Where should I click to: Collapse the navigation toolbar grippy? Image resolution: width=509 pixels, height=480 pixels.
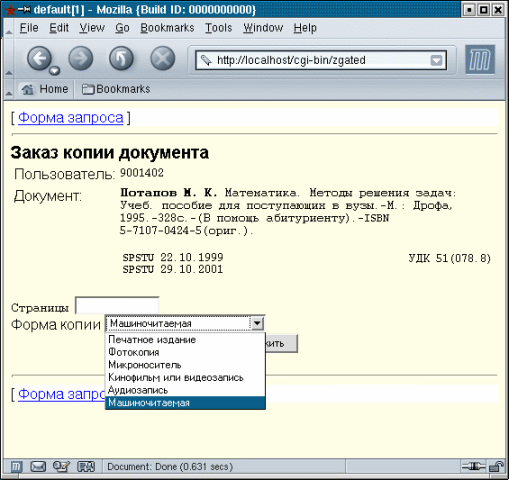[9, 59]
